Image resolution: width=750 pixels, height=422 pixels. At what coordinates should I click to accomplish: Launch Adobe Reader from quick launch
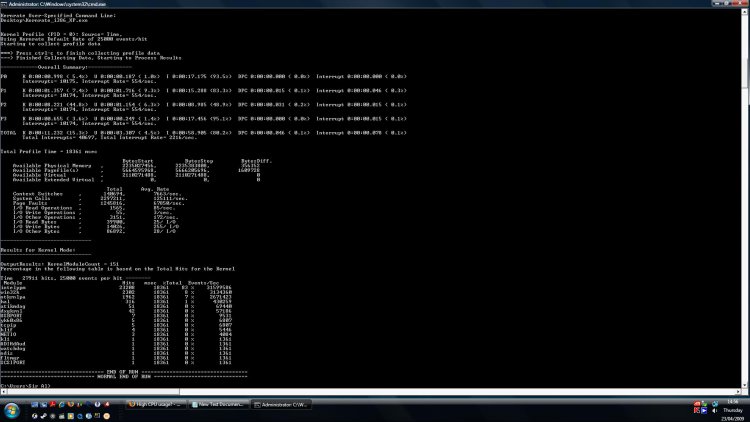[53, 404]
